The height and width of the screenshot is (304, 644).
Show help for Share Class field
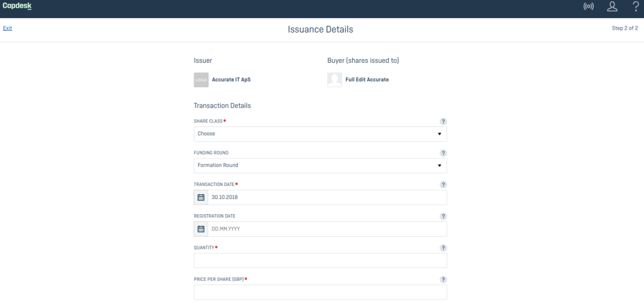click(x=443, y=121)
